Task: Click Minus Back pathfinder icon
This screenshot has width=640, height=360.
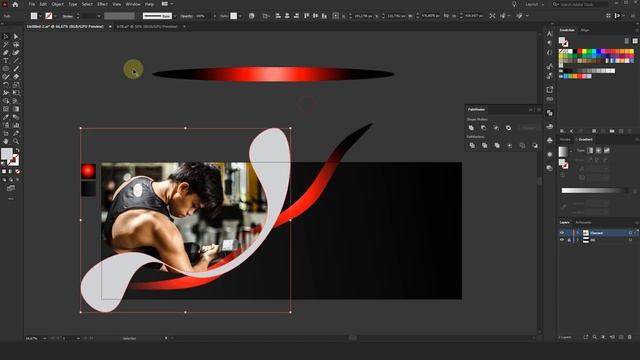Action: click(535, 145)
